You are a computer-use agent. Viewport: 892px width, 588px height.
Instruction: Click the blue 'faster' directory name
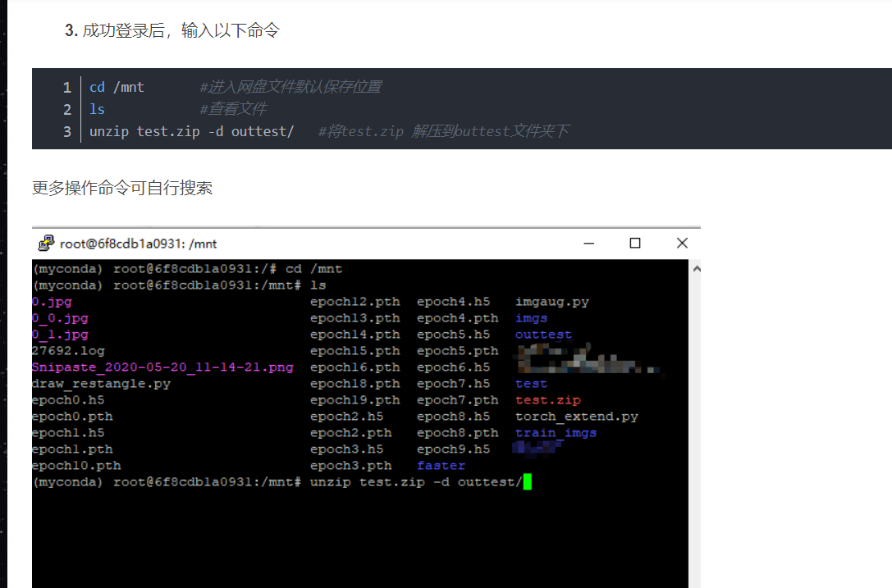click(x=441, y=466)
